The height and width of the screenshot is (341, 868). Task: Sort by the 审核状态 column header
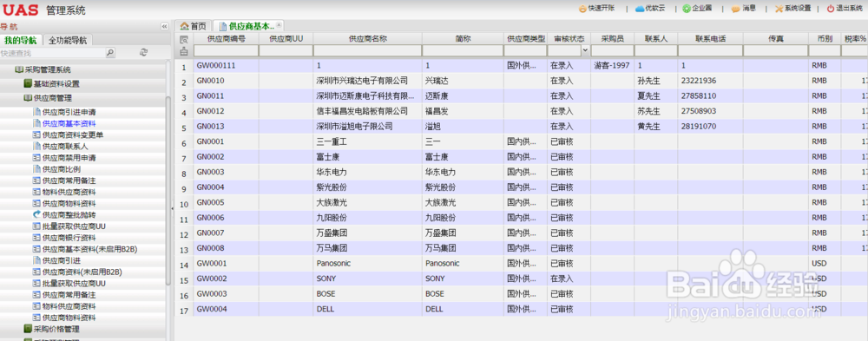pyautogui.click(x=569, y=39)
